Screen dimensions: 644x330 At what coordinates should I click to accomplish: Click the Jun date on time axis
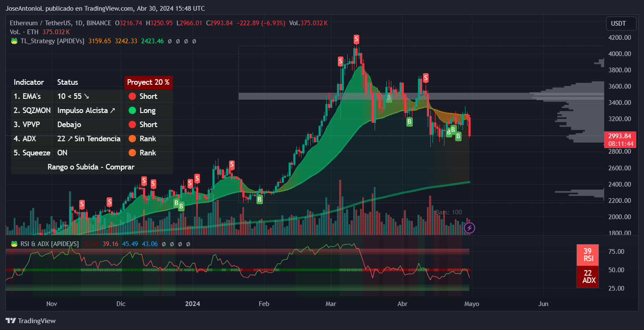click(x=543, y=304)
